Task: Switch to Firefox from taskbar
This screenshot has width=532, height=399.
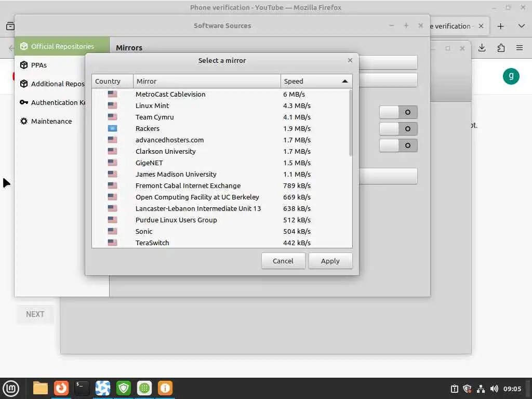Action: [x=61, y=388]
